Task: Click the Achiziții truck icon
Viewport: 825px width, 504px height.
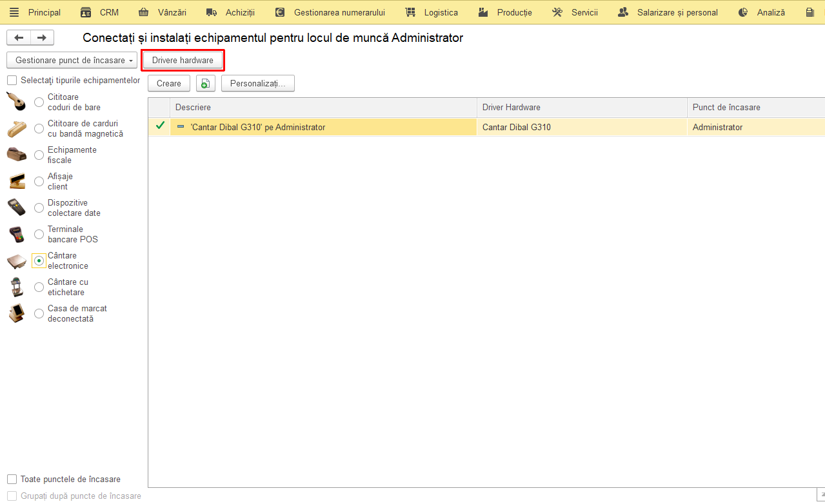Action: [x=212, y=12]
